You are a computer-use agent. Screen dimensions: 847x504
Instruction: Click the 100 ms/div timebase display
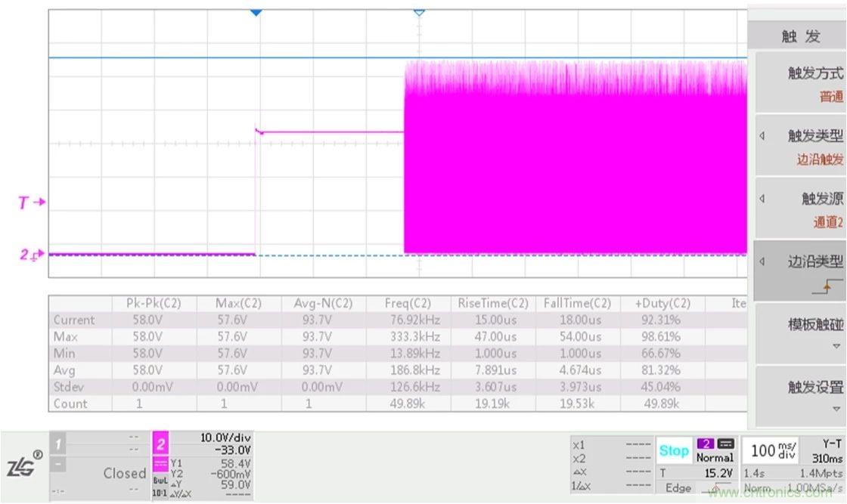(x=774, y=451)
